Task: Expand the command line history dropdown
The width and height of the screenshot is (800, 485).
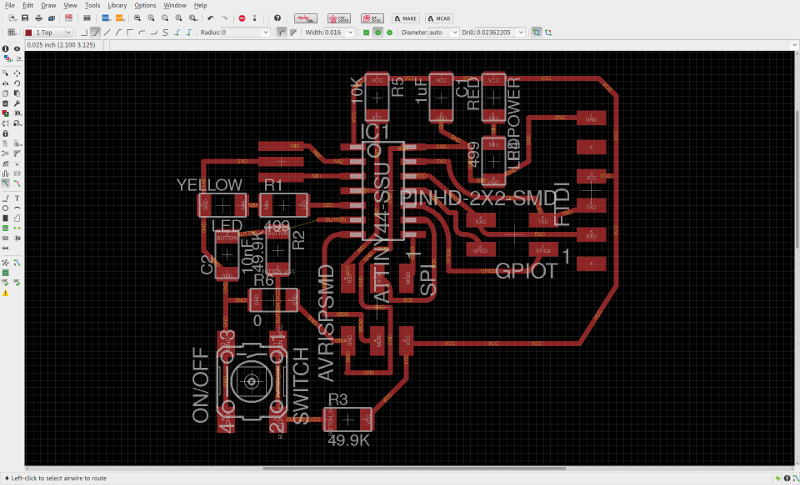Action: point(794,45)
